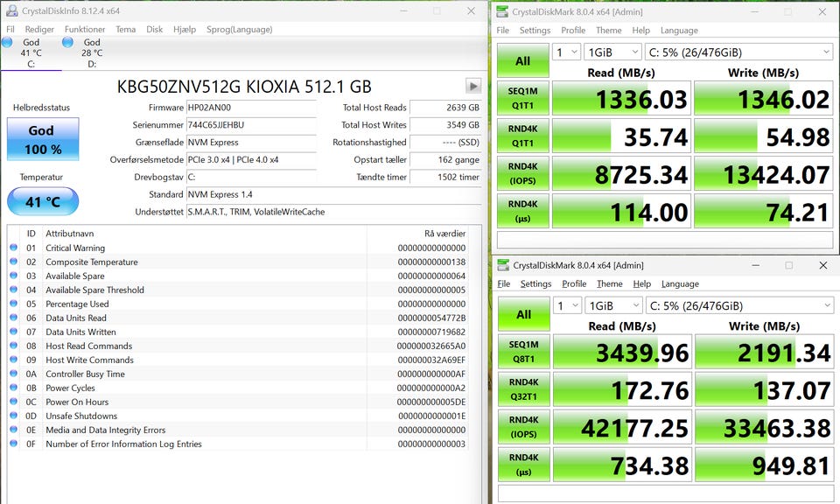Click the 3439.96 read result bar
Screen dimensions: 840x504
tap(622, 352)
